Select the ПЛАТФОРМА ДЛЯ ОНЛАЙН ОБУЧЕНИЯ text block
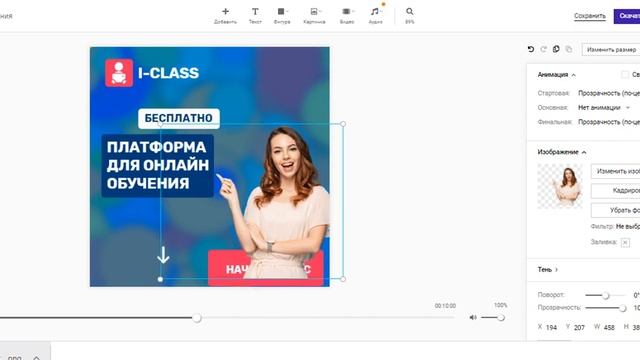Viewport: 640px width, 360px height. (158, 165)
